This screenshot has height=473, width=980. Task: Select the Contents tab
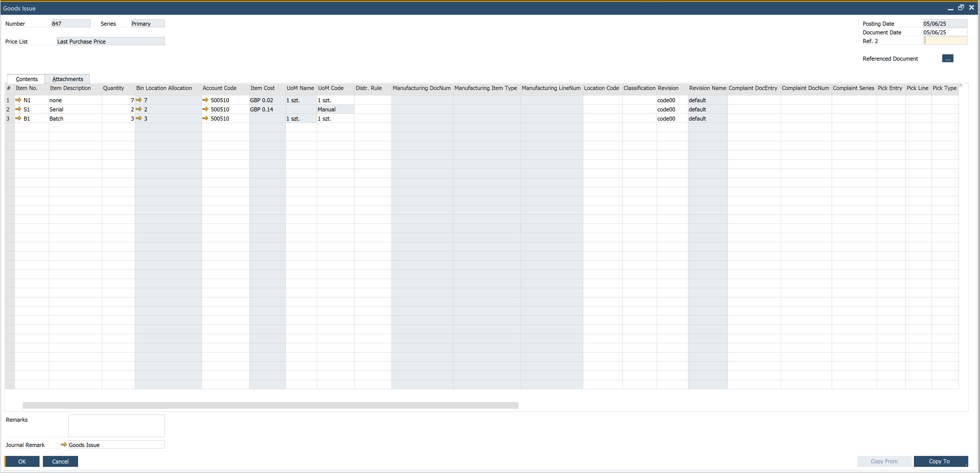27,79
